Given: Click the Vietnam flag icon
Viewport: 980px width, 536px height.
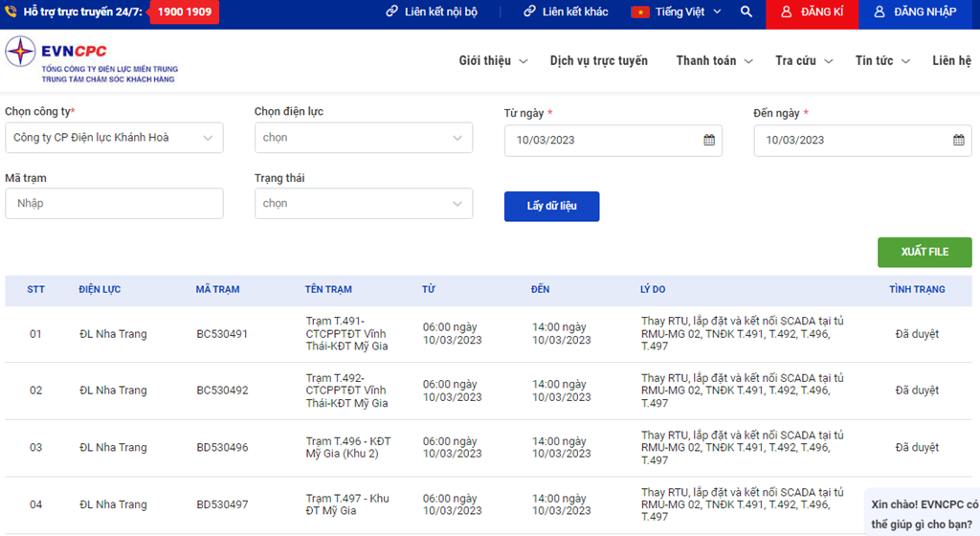Looking at the screenshot, I should [x=640, y=12].
